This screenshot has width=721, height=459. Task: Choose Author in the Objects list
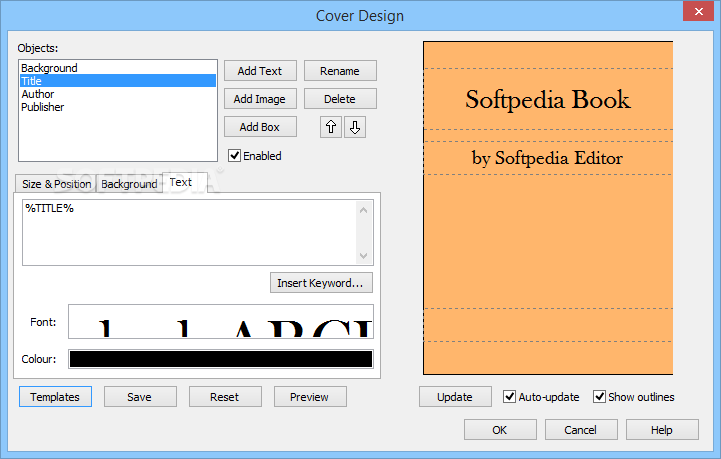pyautogui.click(x=117, y=94)
